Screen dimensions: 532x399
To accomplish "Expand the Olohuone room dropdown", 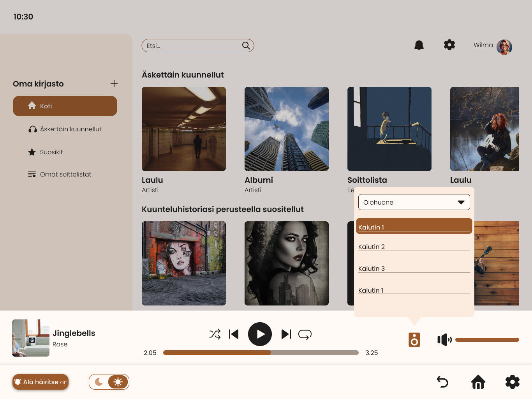I will pos(414,202).
